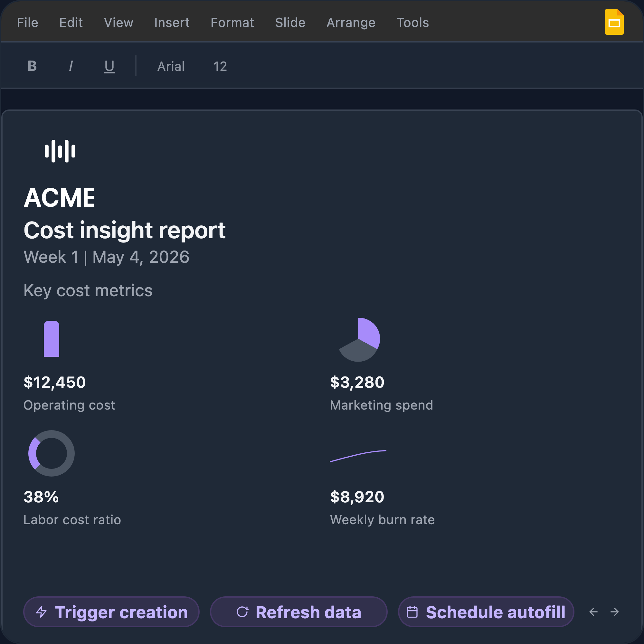
Task: Click the Weekly burn rate line chart
Action: coord(358,456)
